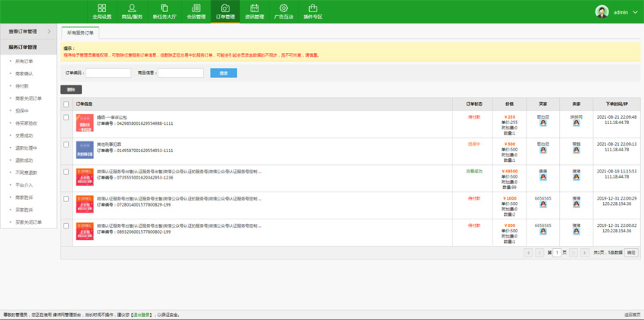The width and height of the screenshot is (644, 320).
Task: Open 全局设置 global settings icon
Action: click(102, 8)
